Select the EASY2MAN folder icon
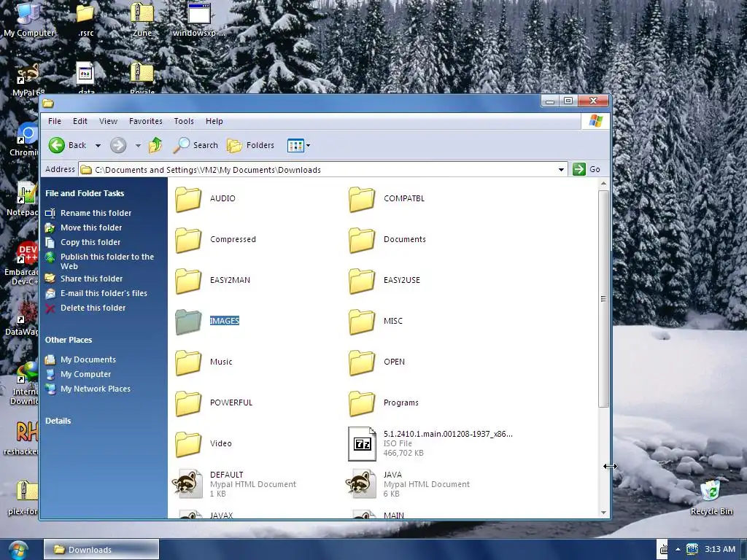This screenshot has height=560, width=747. (187, 281)
